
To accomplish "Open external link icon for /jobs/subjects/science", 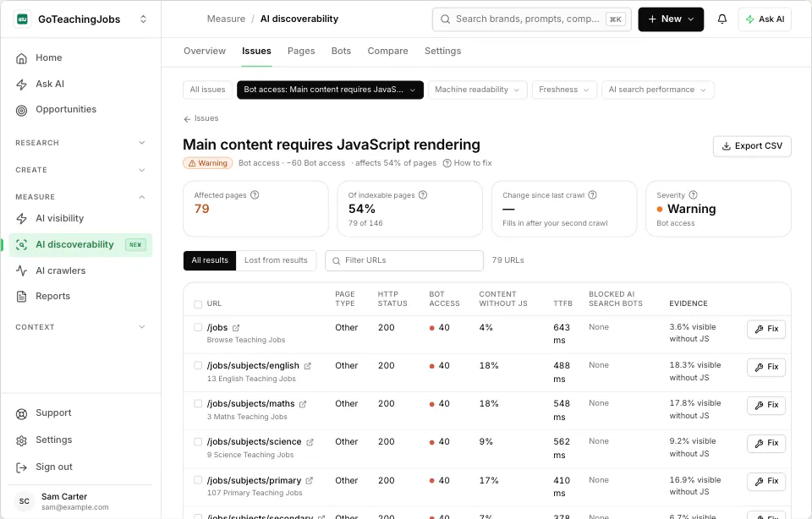I will pos(310,442).
